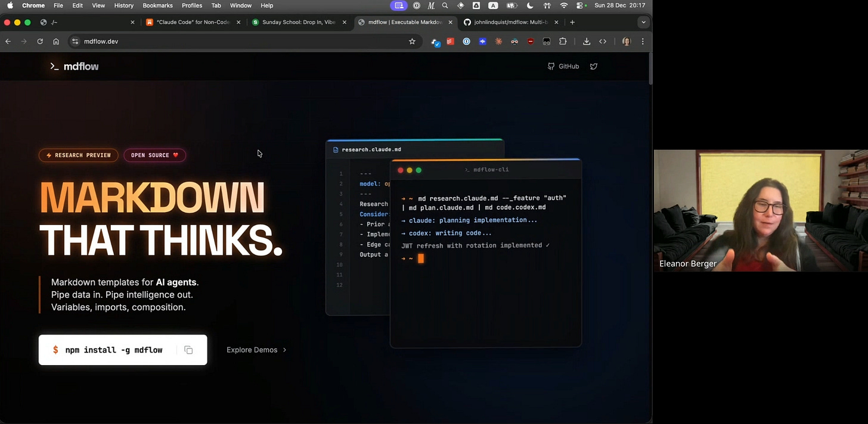The width and height of the screenshot is (868, 424).
Task: Open the Chrome Extensions puzzle menu
Action: pos(563,42)
